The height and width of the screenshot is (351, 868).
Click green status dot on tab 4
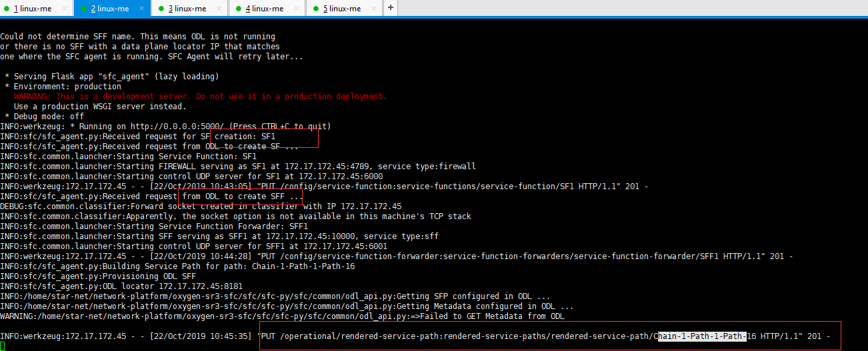(239, 9)
